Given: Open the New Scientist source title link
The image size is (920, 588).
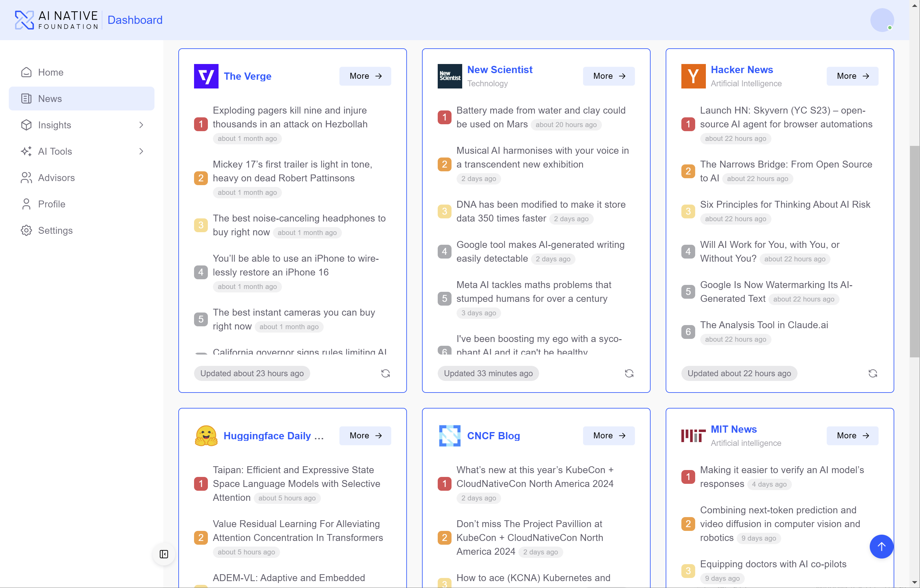Looking at the screenshot, I should pyautogui.click(x=500, y=69).
